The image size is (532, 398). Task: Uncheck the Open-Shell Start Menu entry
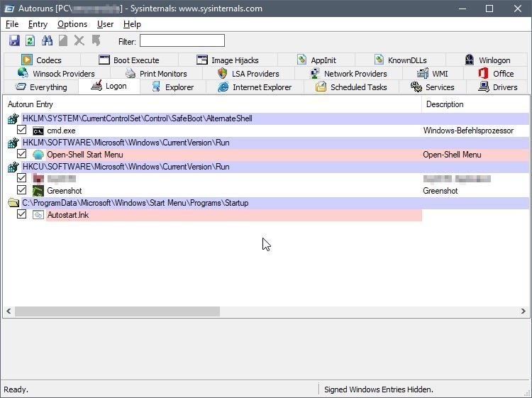[22, 154]
